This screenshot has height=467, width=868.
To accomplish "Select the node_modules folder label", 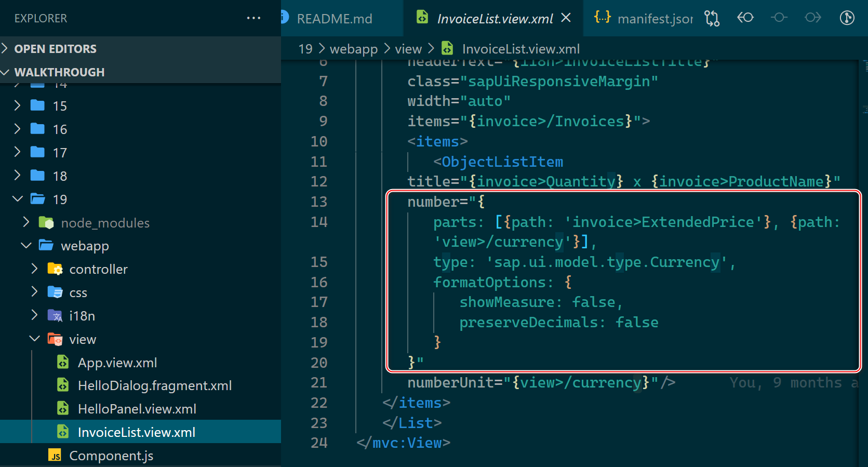I will [105, 223].
